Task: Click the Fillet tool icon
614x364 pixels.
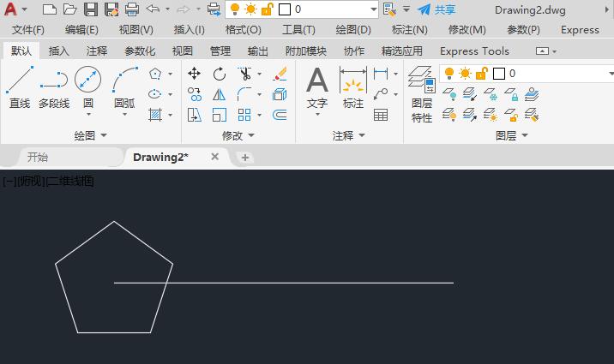Action: (x=244, y=94)
